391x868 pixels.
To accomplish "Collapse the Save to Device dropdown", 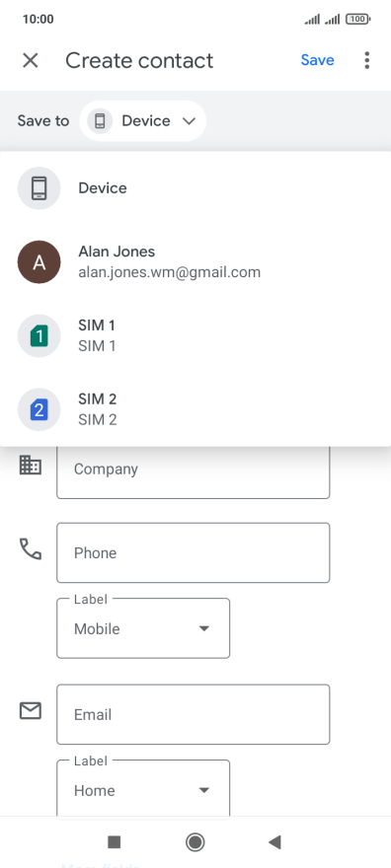I will 143,120.
